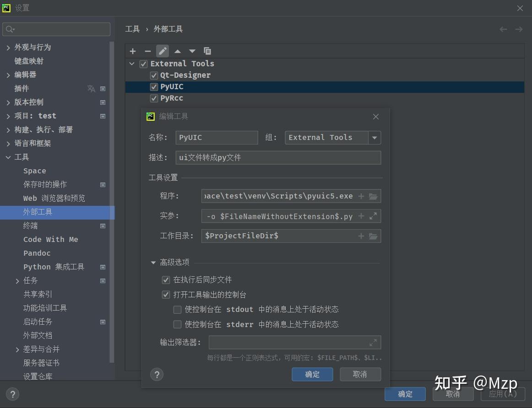Move PyUIC up with up-arrow icon
This screenshot has width=532, height=408.
[178, 51]
